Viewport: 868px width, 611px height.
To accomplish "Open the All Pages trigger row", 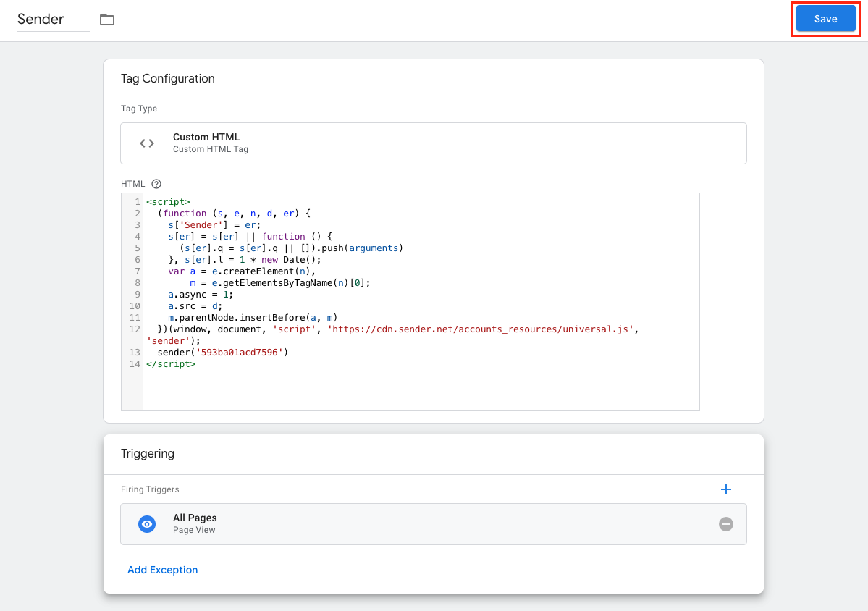I will [x=433, y=524].
